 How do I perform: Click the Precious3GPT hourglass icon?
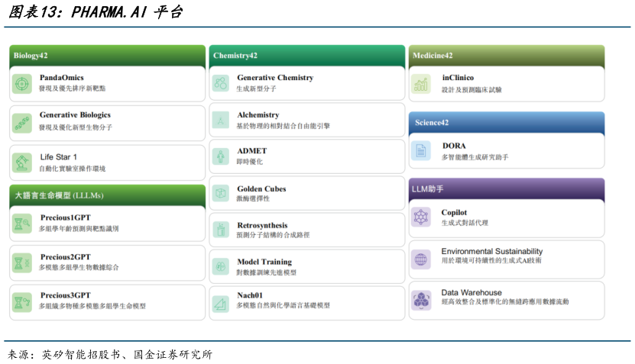[22, 302]
